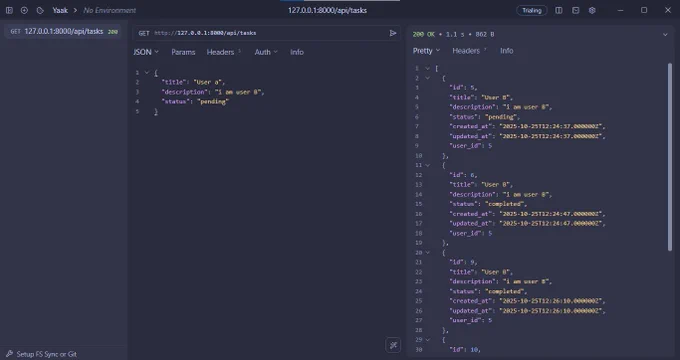
Task: Click "user_id": 5 on response line 27
Action: [471, 320]
